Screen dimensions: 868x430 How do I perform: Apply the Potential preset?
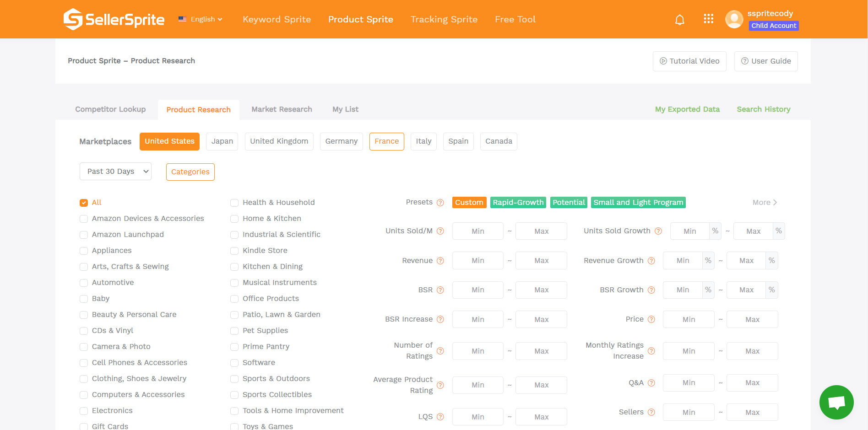pyautogui.click(x=569, y=203)
